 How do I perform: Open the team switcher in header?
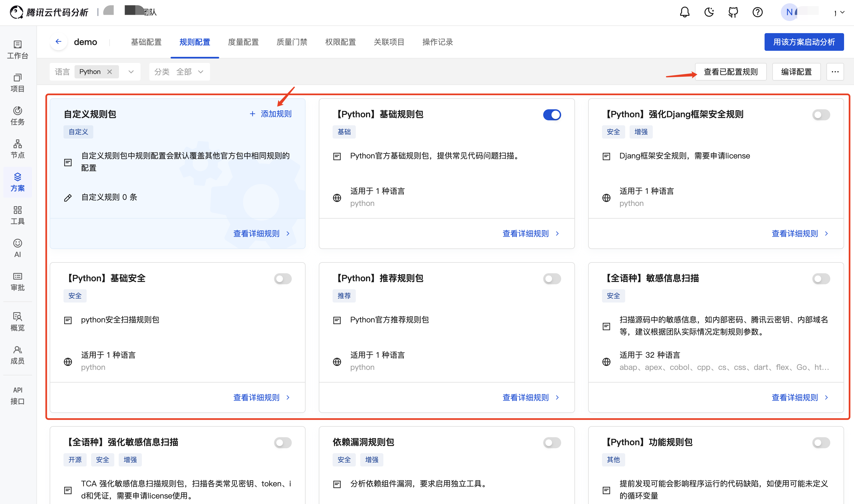tap(130, 12)
